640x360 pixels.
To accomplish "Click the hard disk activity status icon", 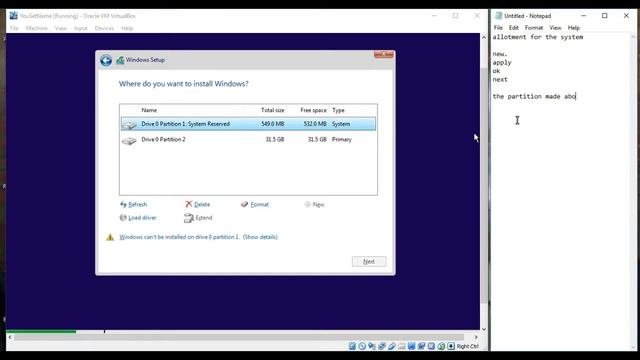I will [x=352, y=346].
